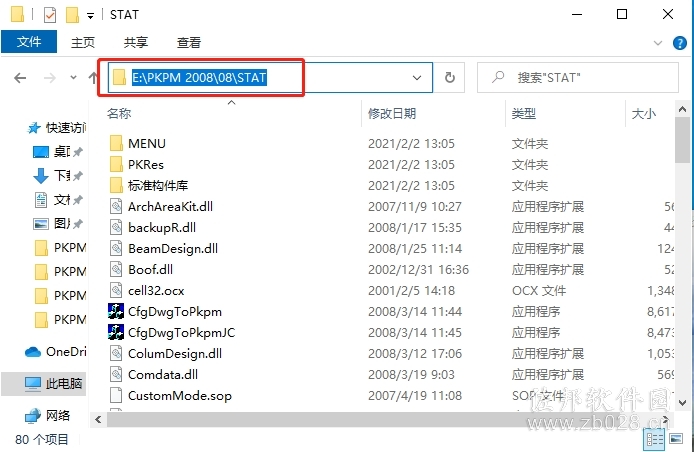Viewport: 694px width, 452px height.
Task: Click the horizontal scrollbar left arrow
Action: 98,419
